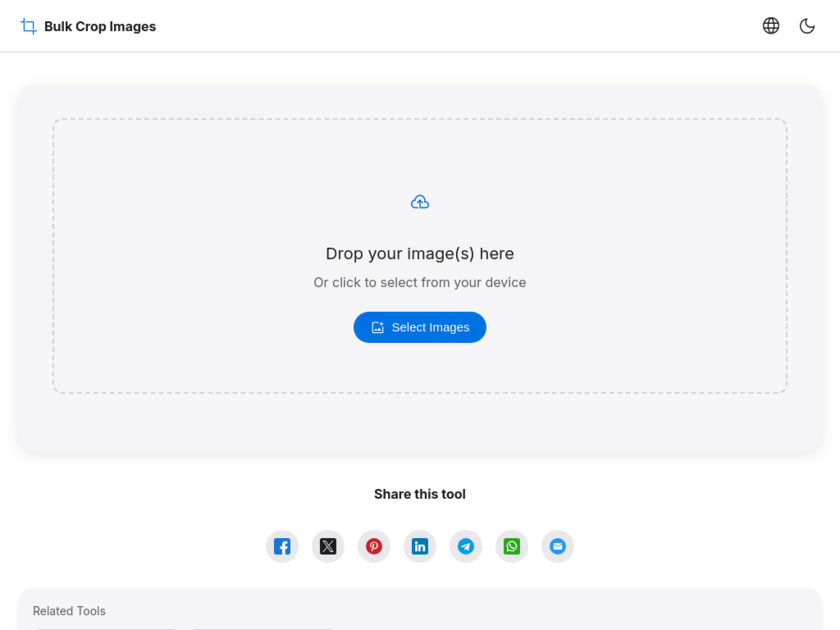Share this tool on Facebook
This screenshot has width=840, height=630.
pos(282,546)
